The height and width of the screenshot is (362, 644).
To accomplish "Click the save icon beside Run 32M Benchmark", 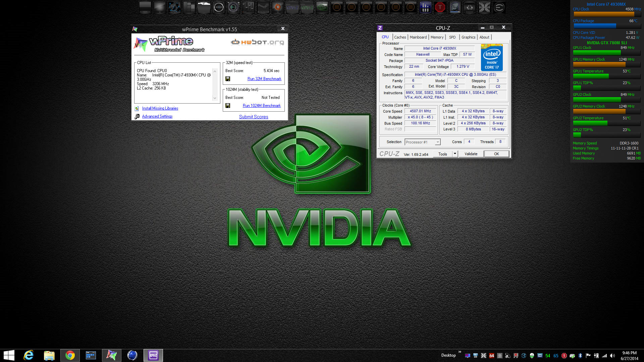I will (228, 79).
